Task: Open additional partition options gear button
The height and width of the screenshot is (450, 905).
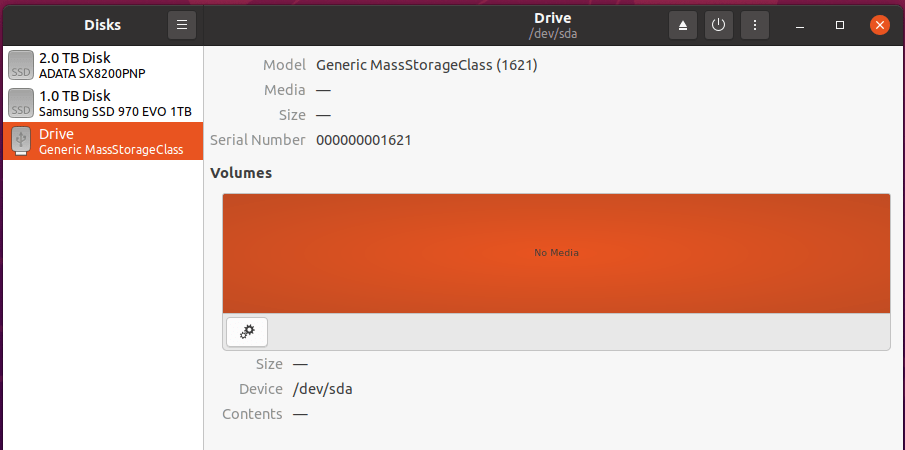Action: (247, 332)
